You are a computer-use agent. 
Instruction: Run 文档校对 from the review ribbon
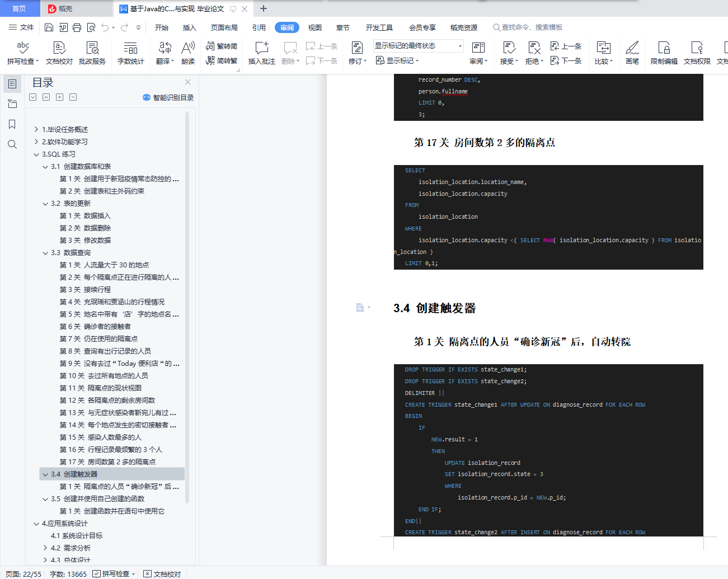59,53
